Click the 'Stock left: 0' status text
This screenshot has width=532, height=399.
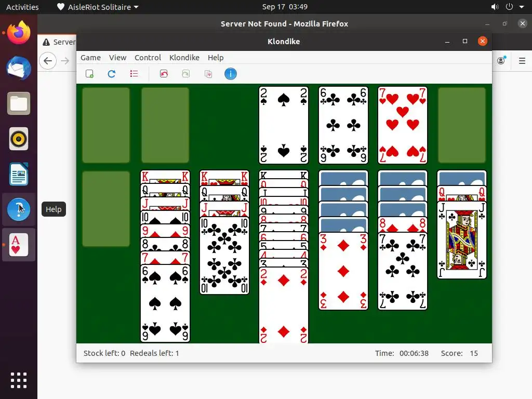(104, 353)
